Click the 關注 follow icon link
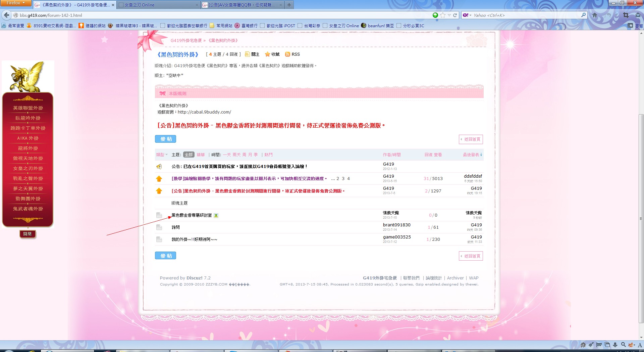 coord(252,54)
